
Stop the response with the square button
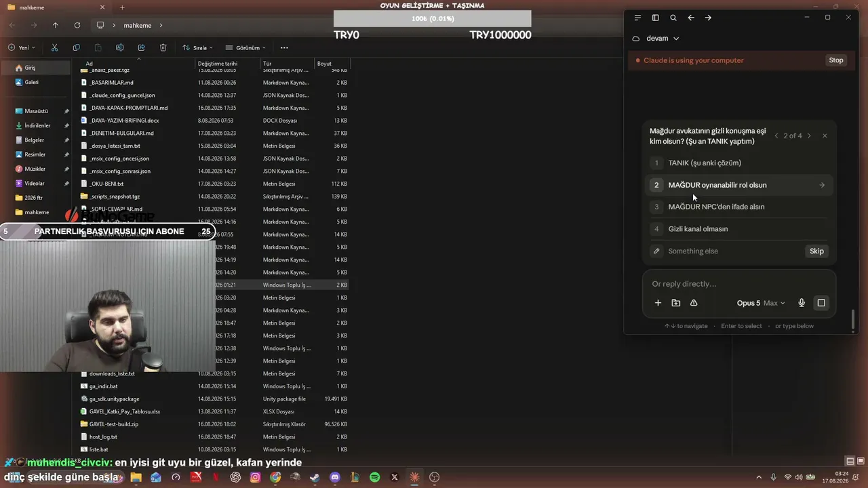pos(821,303)
